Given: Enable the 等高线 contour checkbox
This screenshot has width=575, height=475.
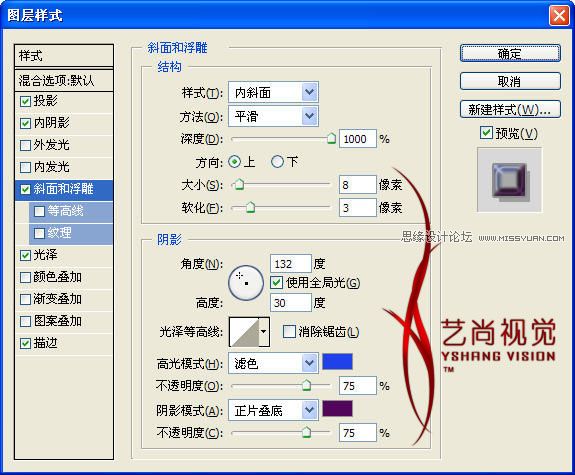Looking at the screenshot, I should pyautogui.click(x=39, y=211).
